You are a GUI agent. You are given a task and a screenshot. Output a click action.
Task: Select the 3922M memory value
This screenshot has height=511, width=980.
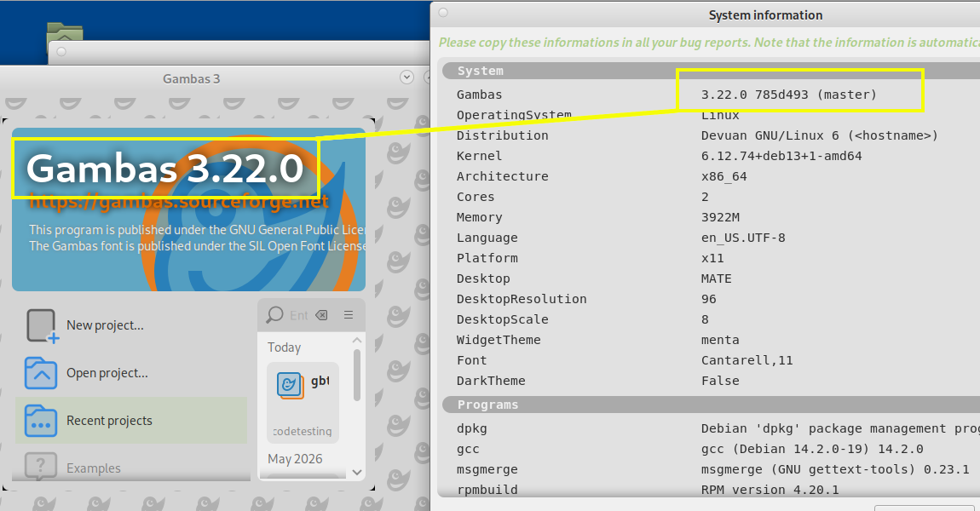[x=720, y=217]
